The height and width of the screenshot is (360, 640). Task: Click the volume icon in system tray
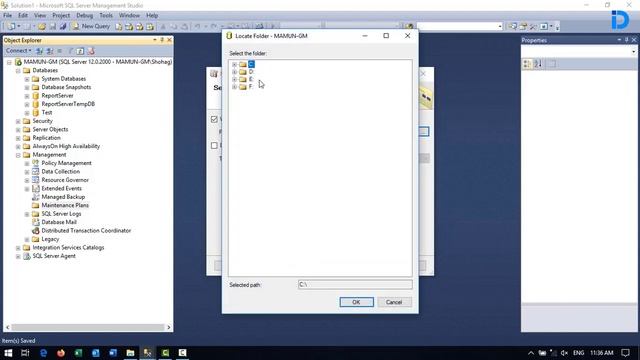pyautogui.click(x=564, y=353)
